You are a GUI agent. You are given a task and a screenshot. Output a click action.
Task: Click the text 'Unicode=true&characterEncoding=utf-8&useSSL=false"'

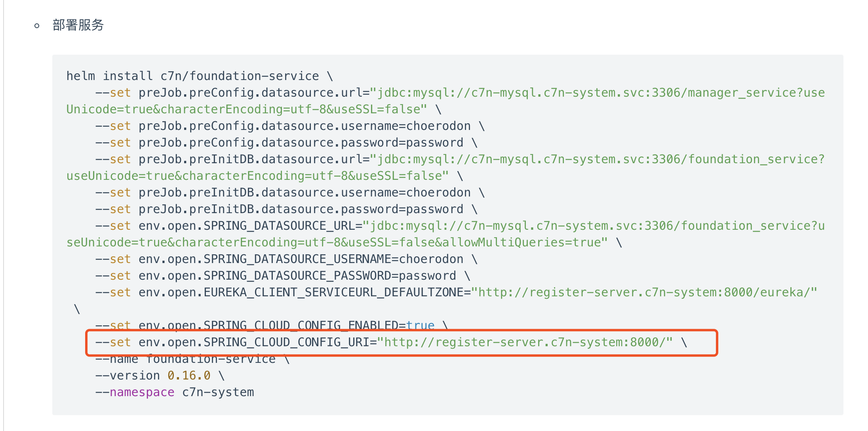click(x=247, y=109)
